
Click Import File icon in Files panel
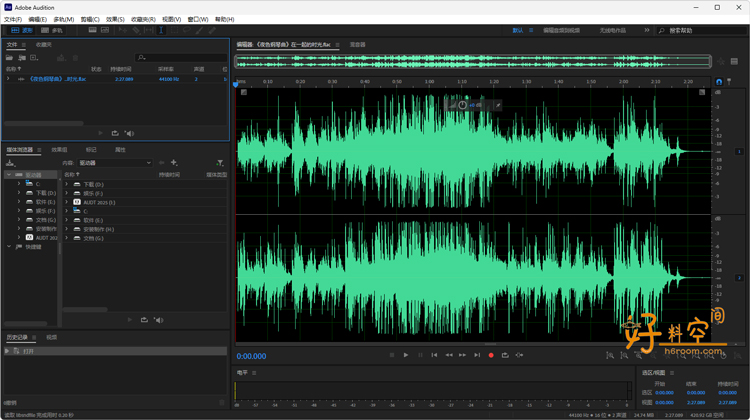[22, 58]
